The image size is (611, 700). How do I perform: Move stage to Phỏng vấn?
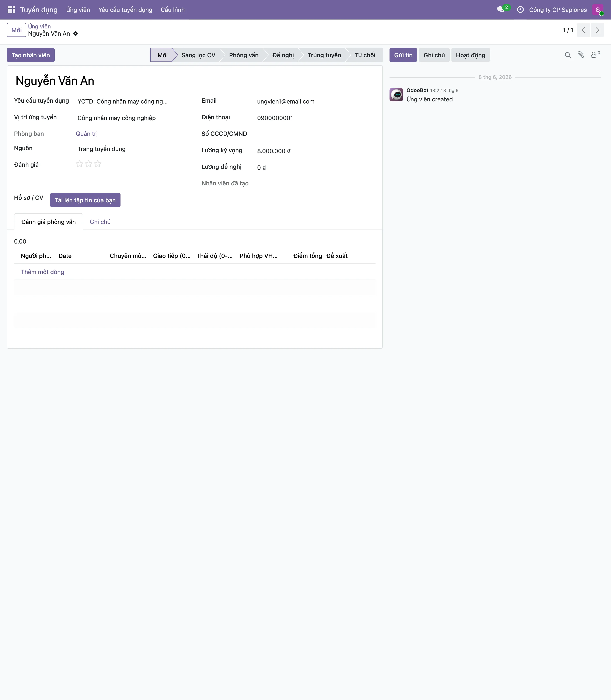pos(244,55)
